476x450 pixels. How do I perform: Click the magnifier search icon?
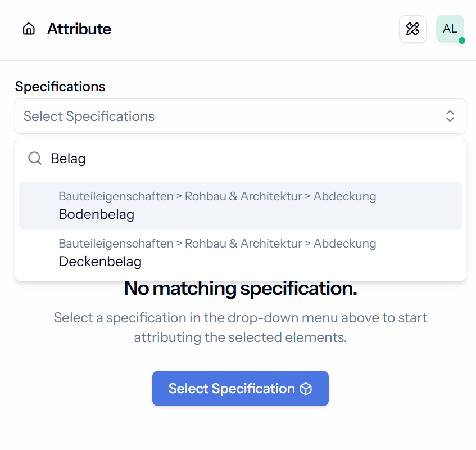point(35,158)
